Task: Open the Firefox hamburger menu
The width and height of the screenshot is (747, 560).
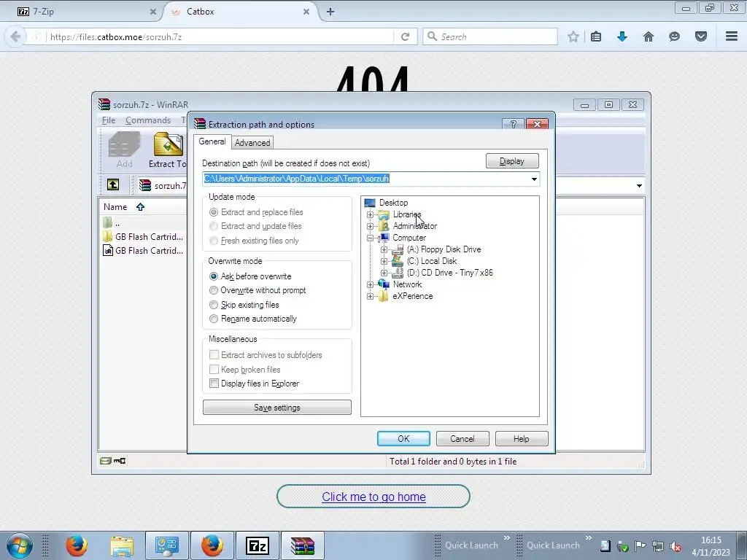Action: coord(732,36)
